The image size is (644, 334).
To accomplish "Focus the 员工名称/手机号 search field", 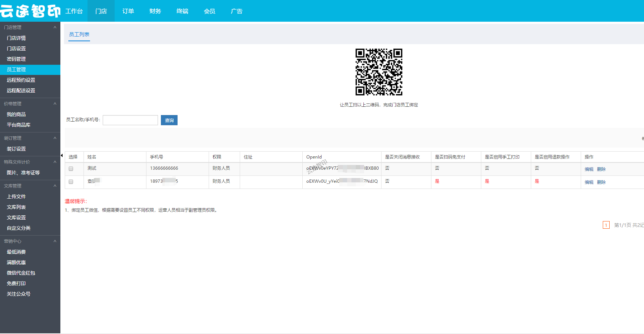I will tap(130, 120).
